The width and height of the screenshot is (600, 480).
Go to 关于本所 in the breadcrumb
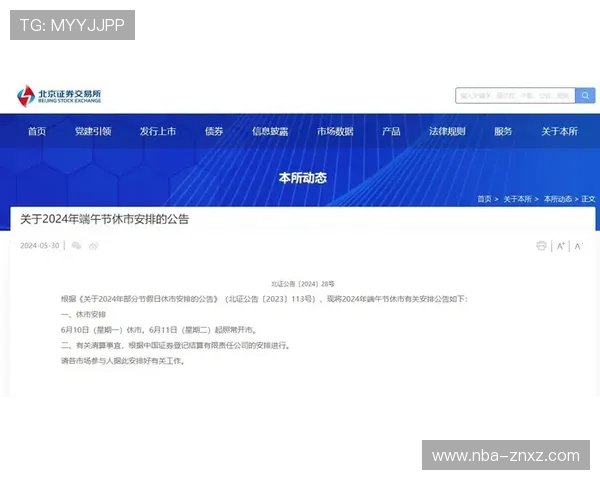click(x=517, y=199)
